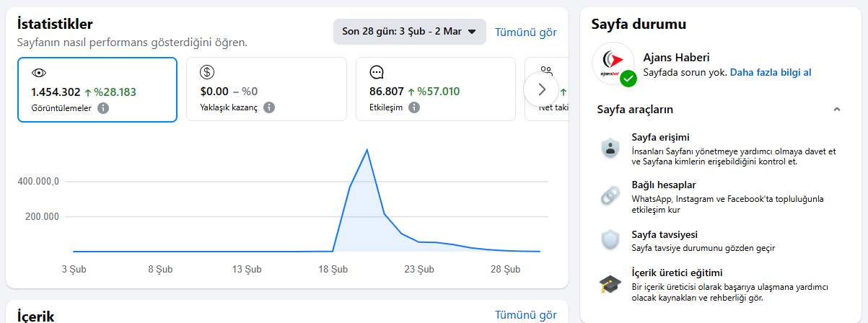Viewport: 868px width, 323px height.
Task: Click the Sayfa tavsiyesi shield icon
Action: [x=610, y=240]
